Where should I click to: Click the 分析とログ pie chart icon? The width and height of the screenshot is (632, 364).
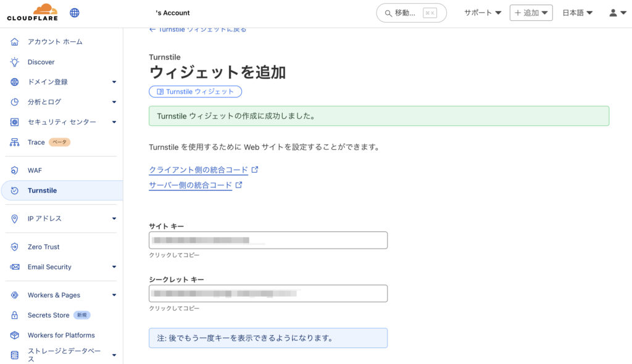pos(15,102)
